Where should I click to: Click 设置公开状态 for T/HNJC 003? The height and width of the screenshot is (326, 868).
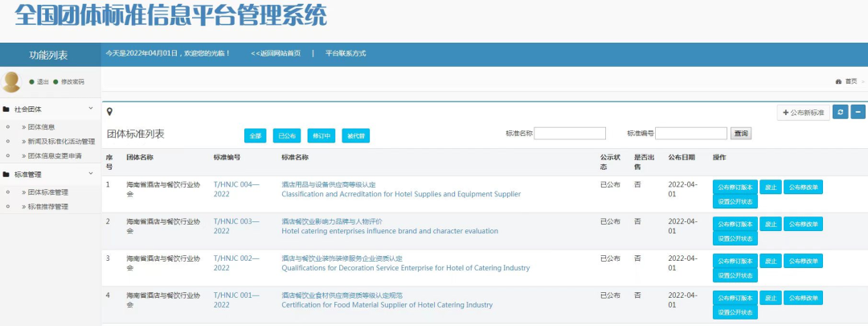point(735,238)
